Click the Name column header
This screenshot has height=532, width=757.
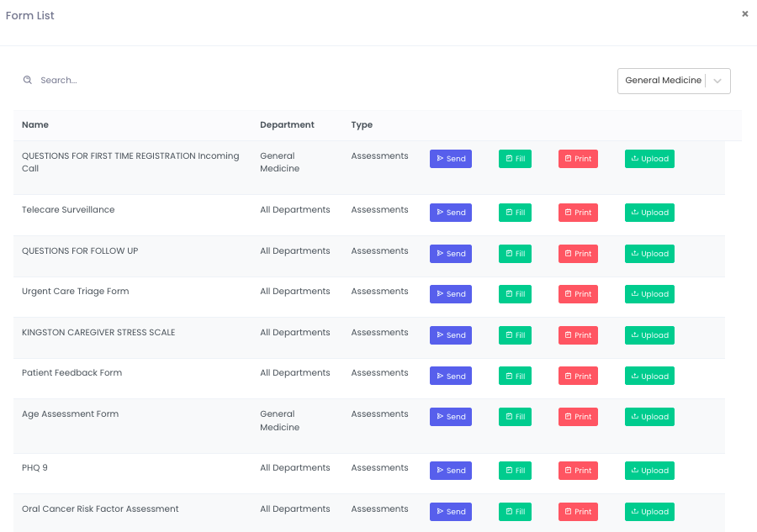[35, 125]
